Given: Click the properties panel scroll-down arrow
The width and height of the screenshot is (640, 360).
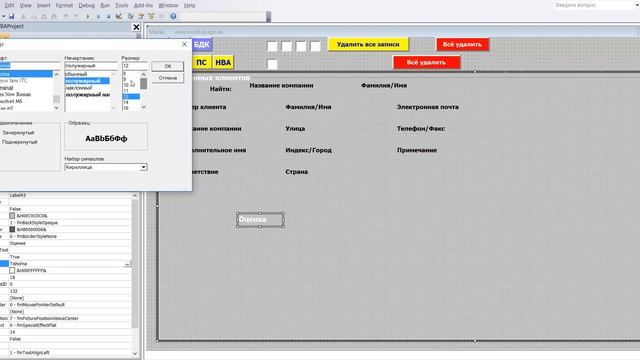Looking at the screenshot, I should 135,353.
